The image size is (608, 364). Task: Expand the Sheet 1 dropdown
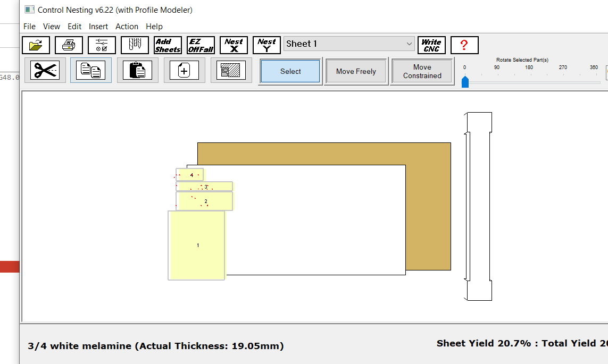tap(409, 44)
